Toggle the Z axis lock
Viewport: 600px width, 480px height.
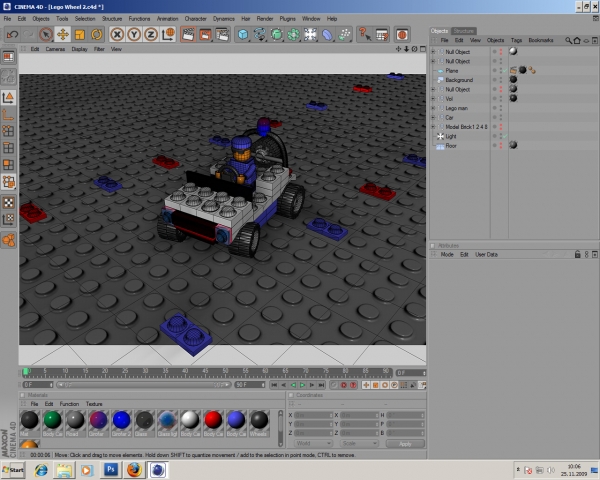click(x=151, y=34)
